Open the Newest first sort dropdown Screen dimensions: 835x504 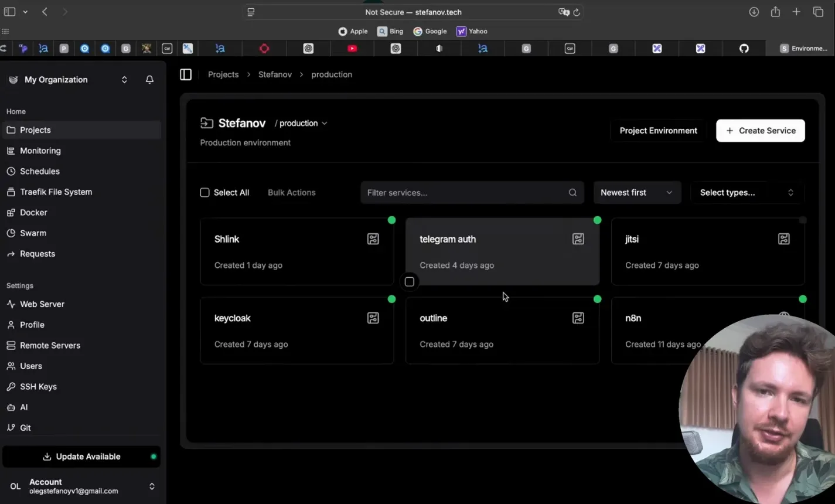[637, 193]
